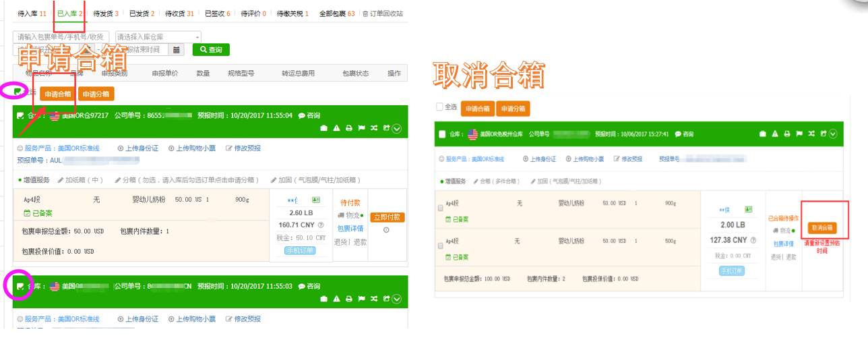The image size is (868, 340).
Task: Select the 待收货 31 tab
Action: 181,13
